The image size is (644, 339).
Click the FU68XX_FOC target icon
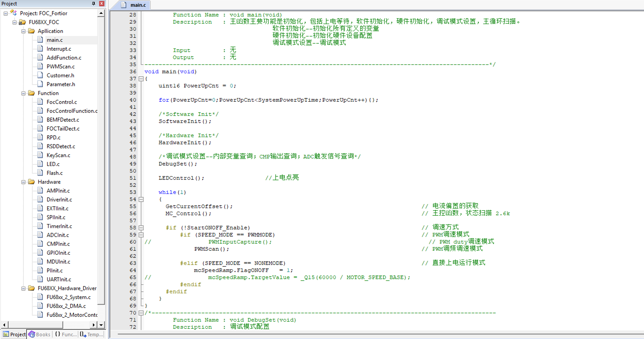click(x=22, y=22)
